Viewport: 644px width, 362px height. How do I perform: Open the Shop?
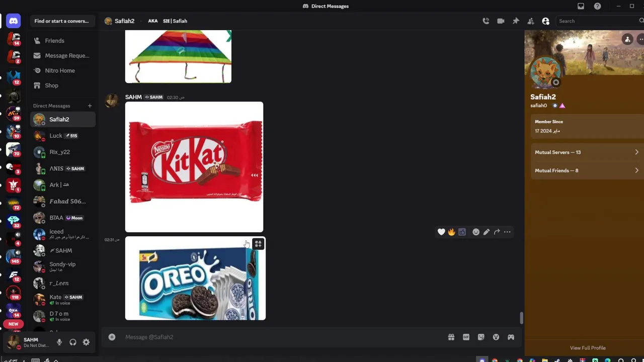[x=63, y=85]
